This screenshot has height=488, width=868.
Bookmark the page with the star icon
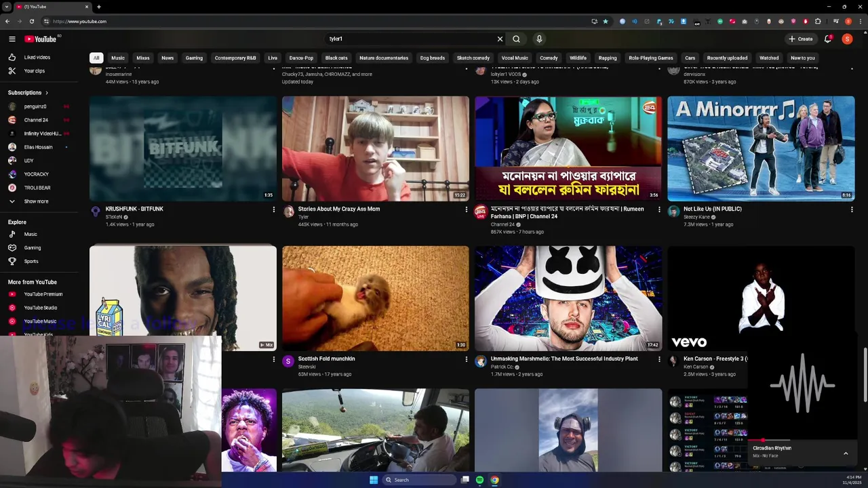[x=606, y=21]
